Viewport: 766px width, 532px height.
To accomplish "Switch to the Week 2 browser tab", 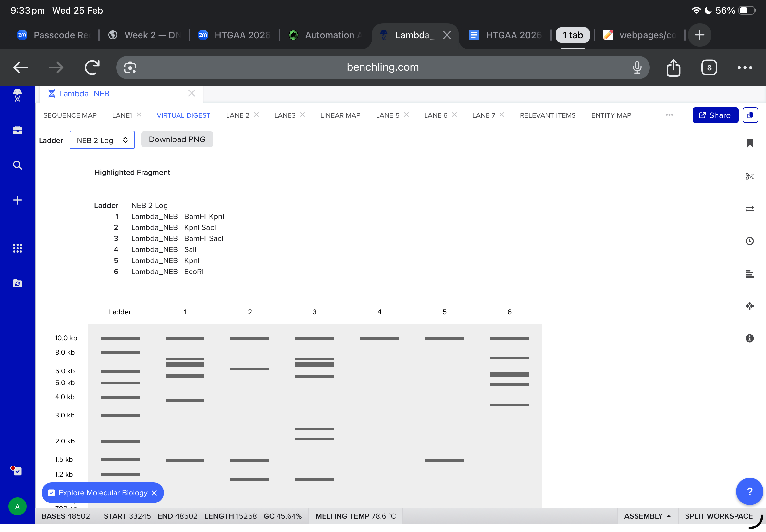I will pos(144,35).
